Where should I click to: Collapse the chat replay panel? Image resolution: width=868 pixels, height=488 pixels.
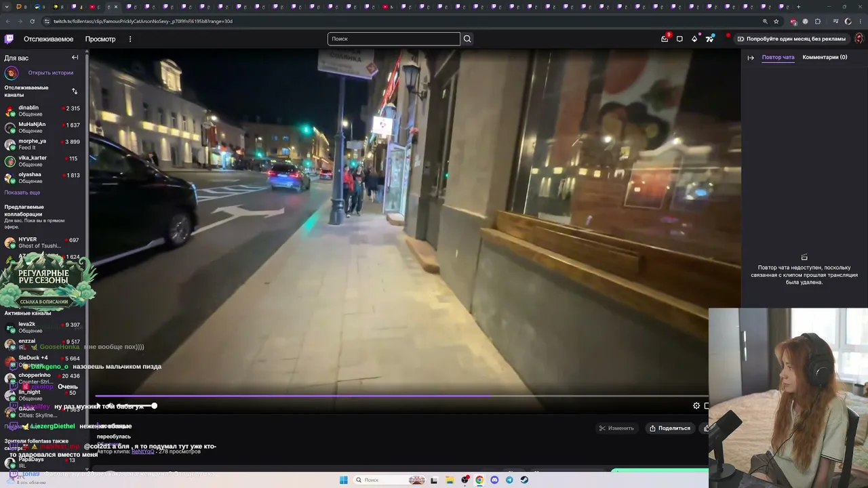tap(751, 58)
